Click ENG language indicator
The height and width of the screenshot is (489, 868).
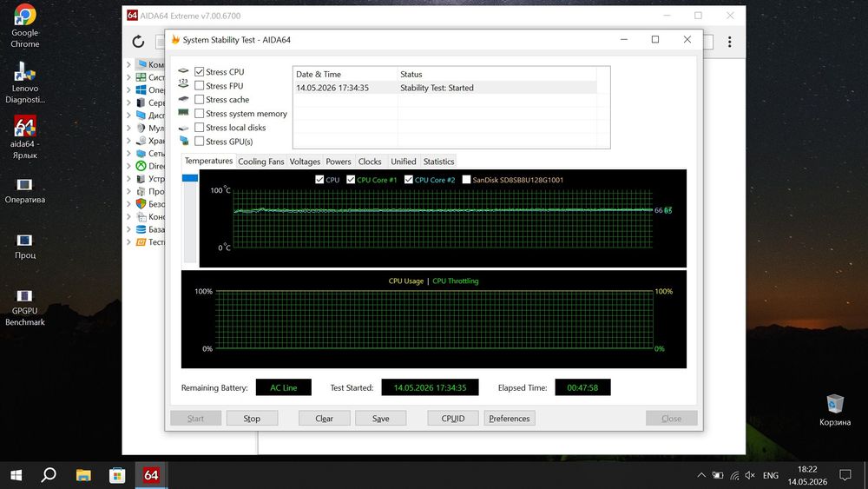771,475
